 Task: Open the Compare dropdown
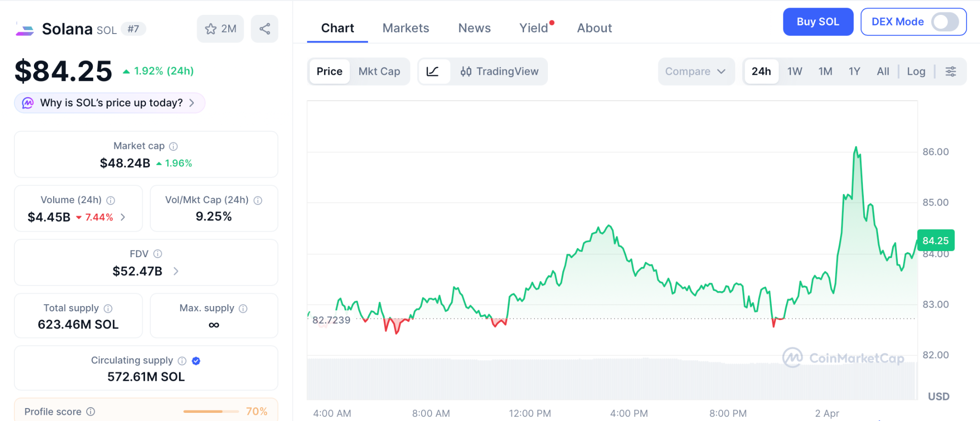[x=695, y=71]
